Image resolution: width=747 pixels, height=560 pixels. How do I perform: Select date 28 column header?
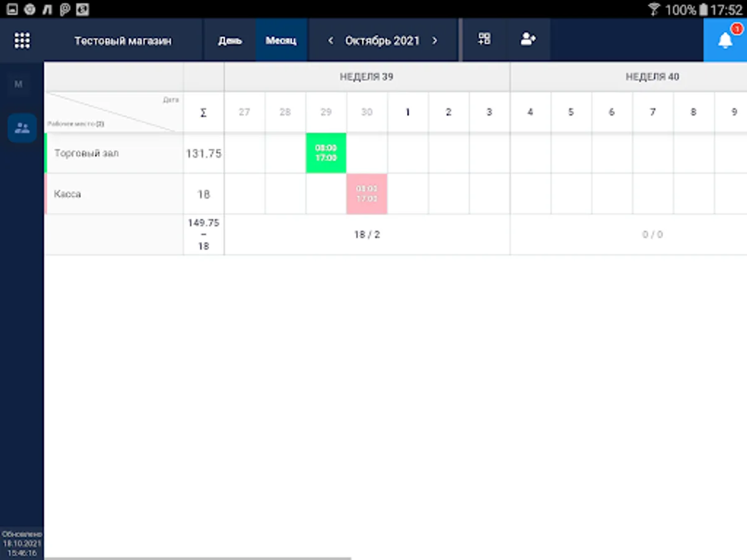click(285, 113)
